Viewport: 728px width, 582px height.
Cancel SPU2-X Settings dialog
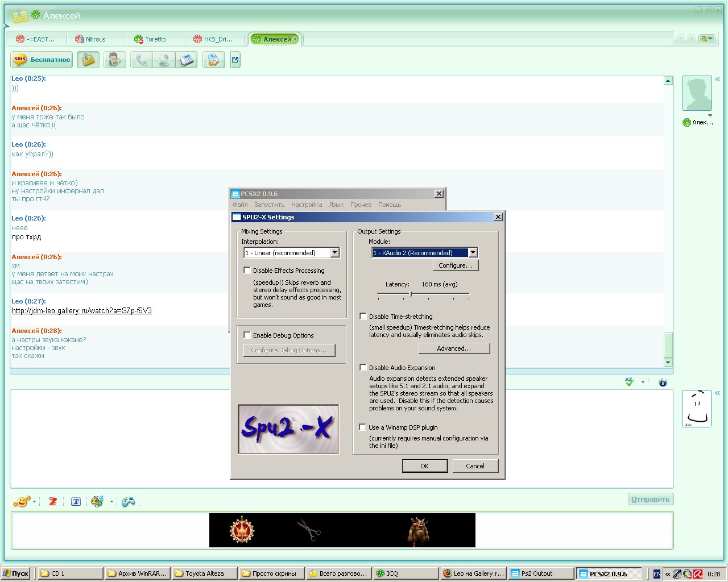click(x=475, y=466)
